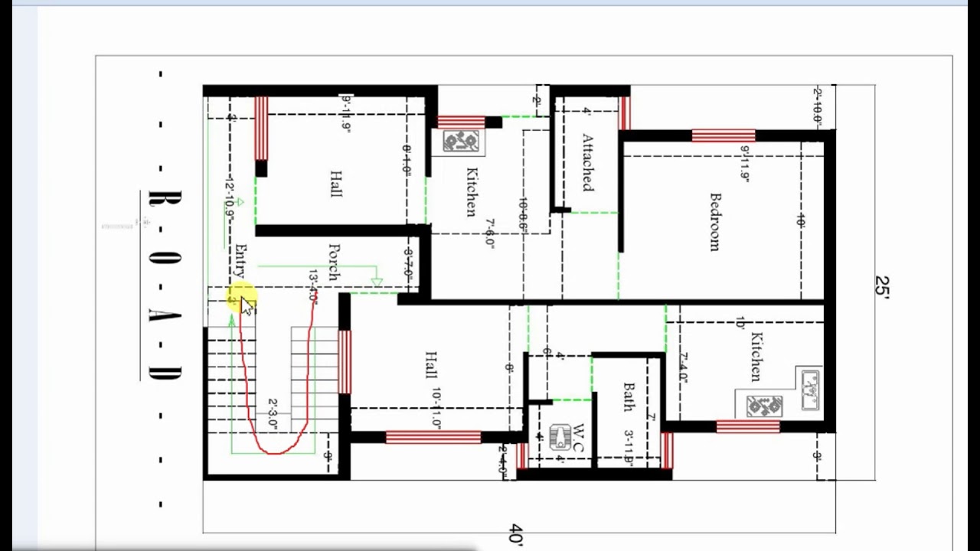
Task: Select the Attached room label
Action: coord(587,162)
